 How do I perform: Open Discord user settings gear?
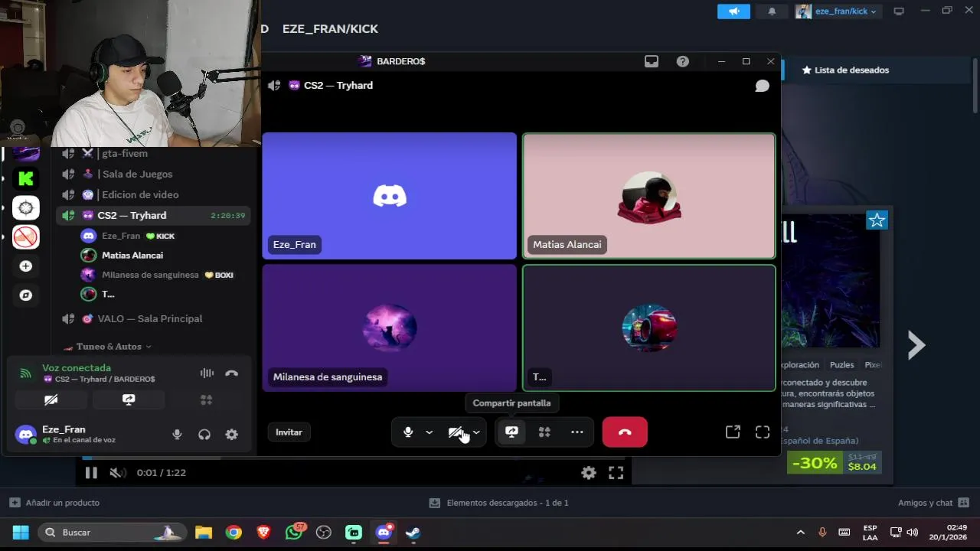pos(231,435)
